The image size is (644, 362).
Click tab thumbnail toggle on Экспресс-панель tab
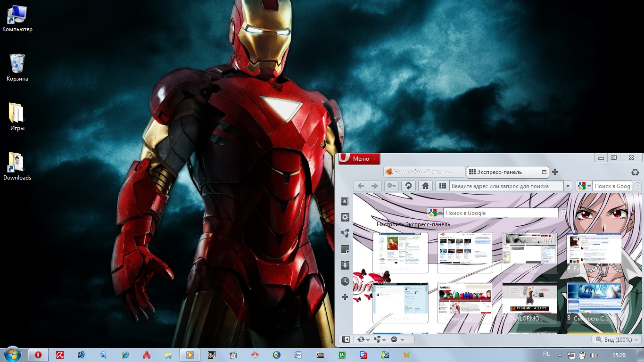(x=544, y=172)
